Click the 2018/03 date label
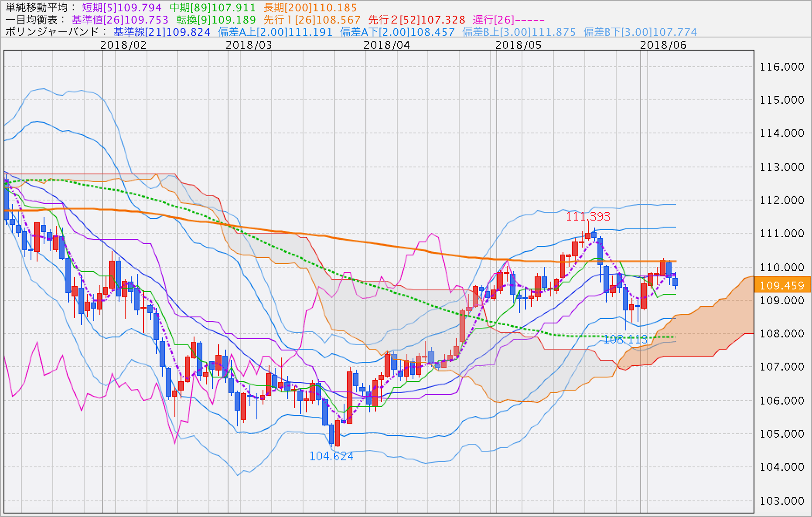 [249, 45]
